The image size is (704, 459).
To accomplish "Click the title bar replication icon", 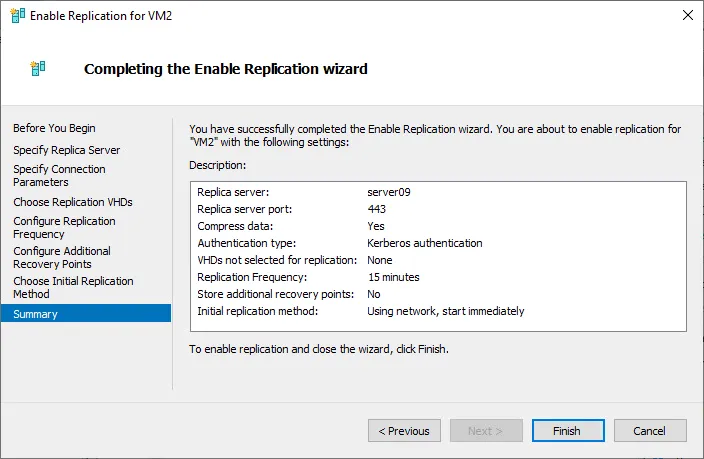I will tap(18, 16).
